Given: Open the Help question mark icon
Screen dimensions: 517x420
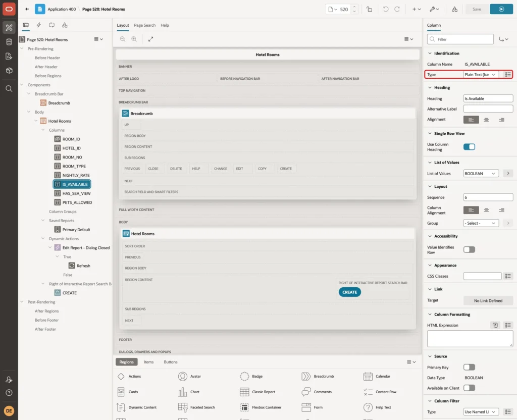Looking at the screenshot, I should click(9, 393).
